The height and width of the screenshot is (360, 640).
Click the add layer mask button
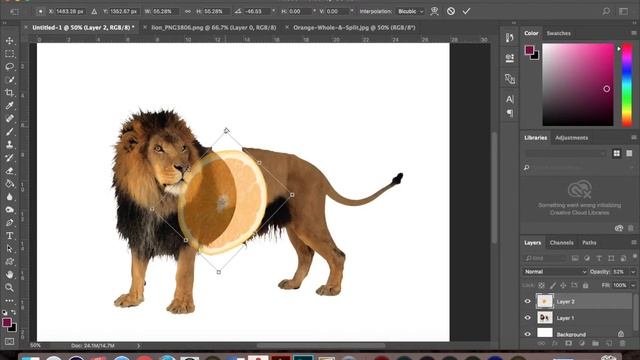(568, 344)
